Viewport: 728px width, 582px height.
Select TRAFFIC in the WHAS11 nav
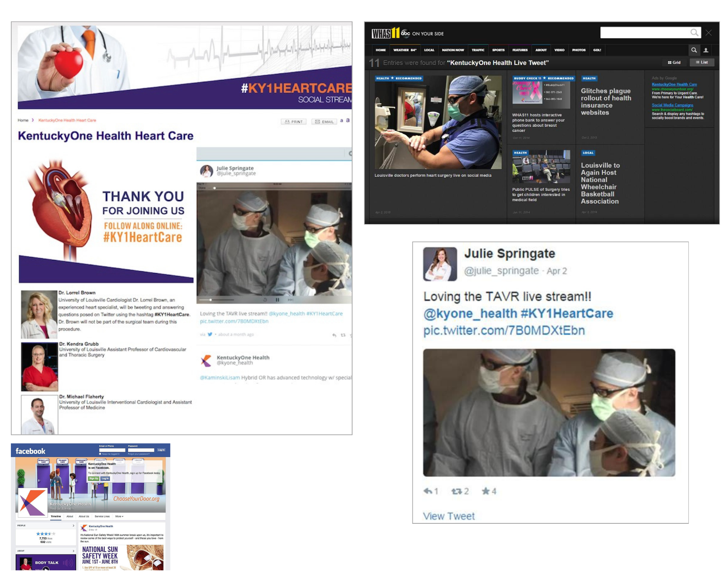click(478, 50)
